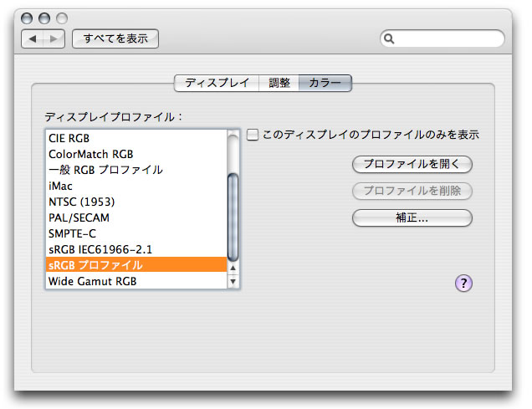
Task: Open the 補正... calibration button
Action: [412, 217]
